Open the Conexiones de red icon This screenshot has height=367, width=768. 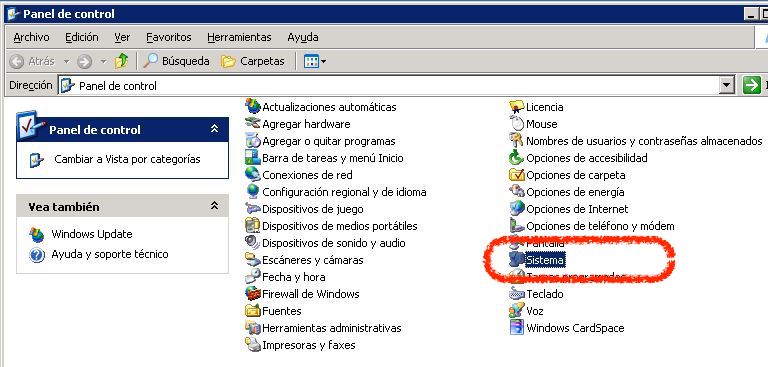253,174
